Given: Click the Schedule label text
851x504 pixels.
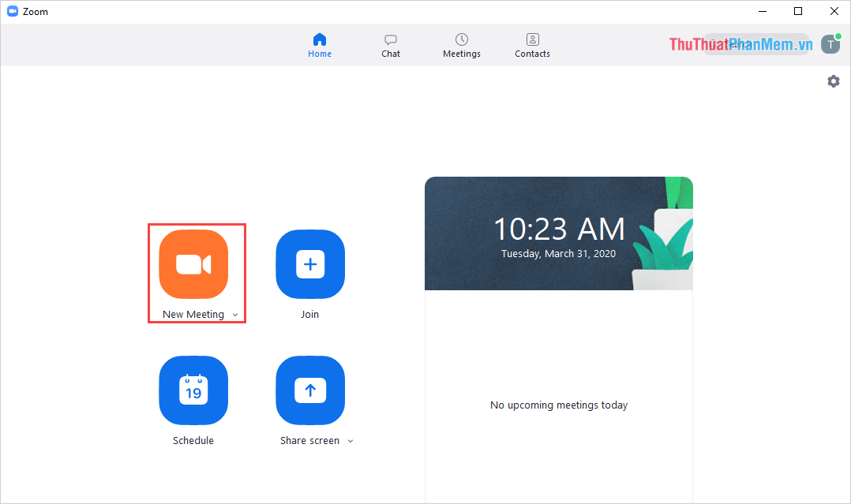Looking at the screenshot, I should [x=193, y=440].
